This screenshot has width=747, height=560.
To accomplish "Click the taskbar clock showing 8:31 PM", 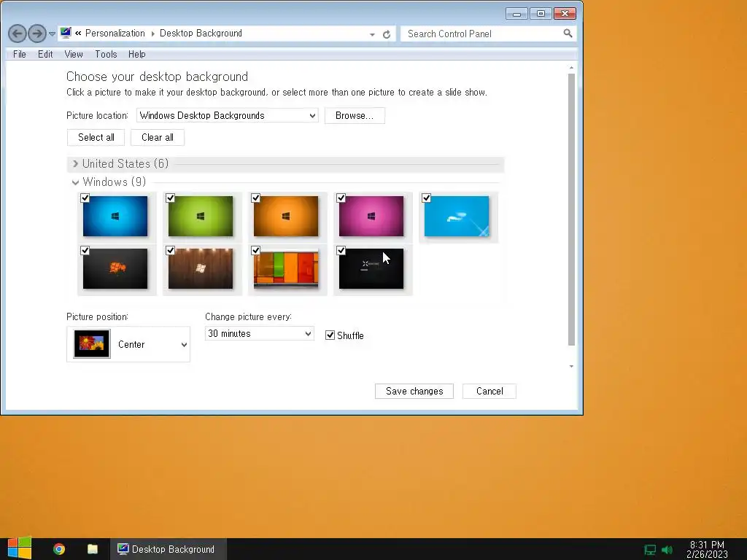I will point(707,550).
